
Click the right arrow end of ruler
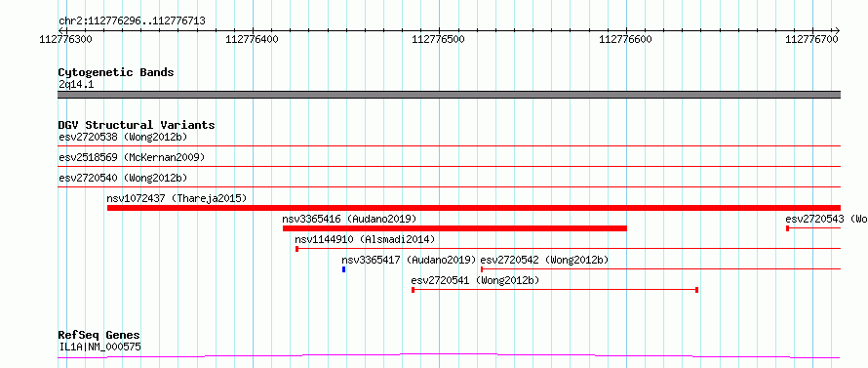click(x=838, y=30)
